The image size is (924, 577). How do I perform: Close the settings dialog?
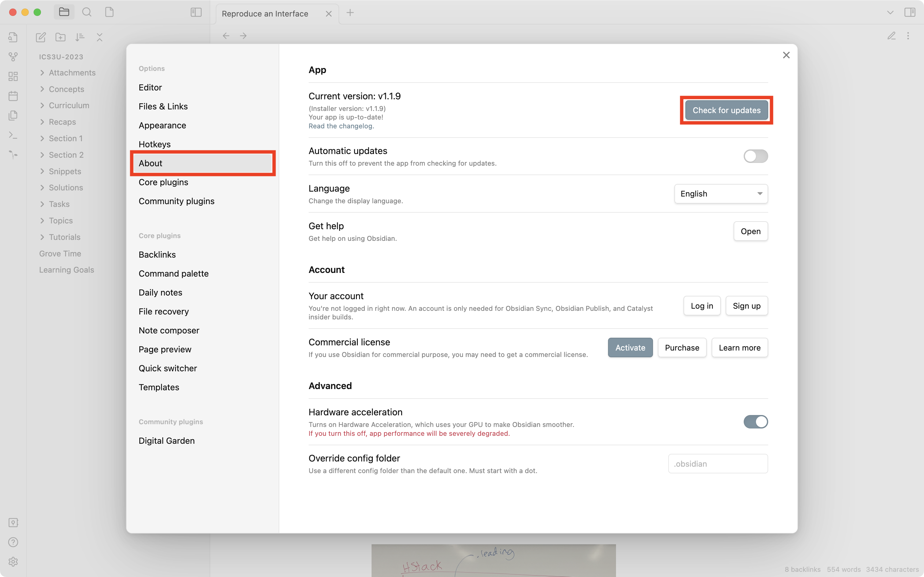coord(786,55)
